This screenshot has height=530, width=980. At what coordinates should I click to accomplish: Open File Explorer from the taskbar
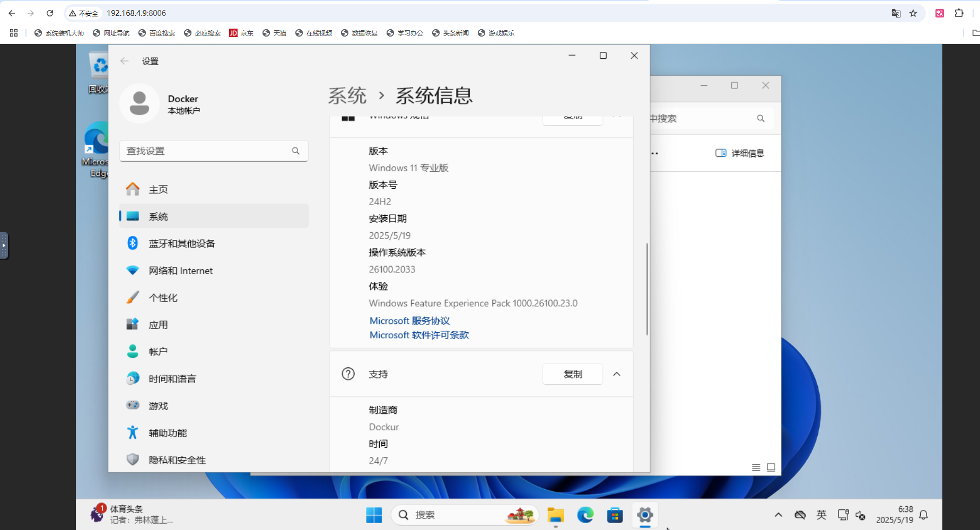point(556,515)
